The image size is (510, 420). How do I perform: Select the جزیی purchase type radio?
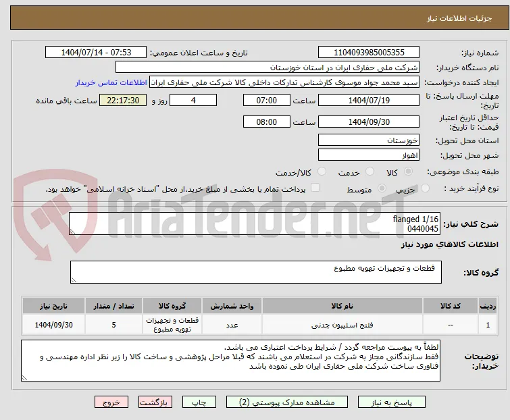click(425, 188)
